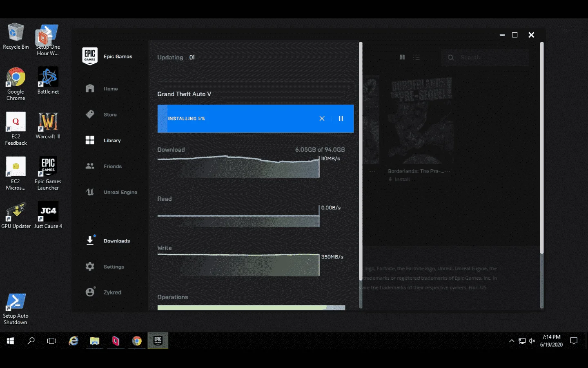Open the network tray icon
The height and width of the screenshot is (368, 588).
click(522, 341)
